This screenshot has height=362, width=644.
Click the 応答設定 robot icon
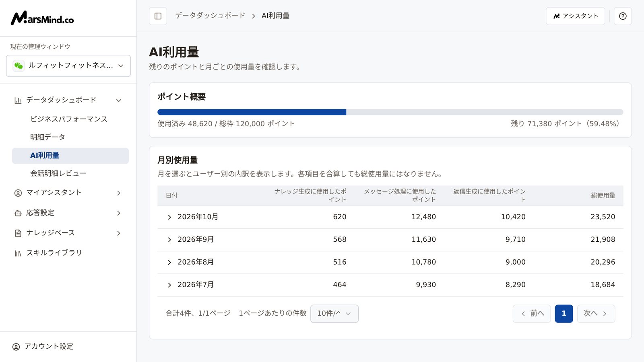[x=18, y=213]
